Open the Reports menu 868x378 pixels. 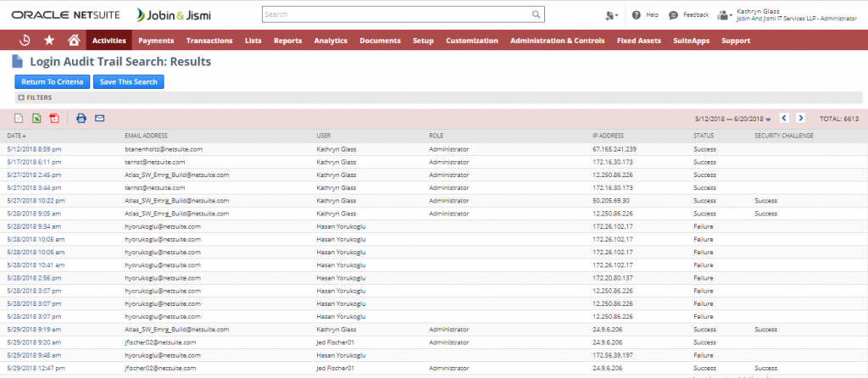click(287, 41)
